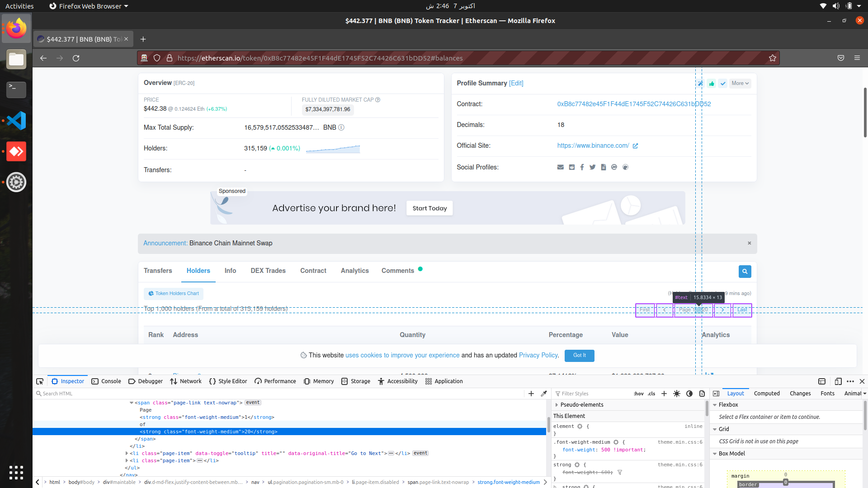Image resolution: width=868 pixels, height=488 pixels.
Task: Click the green thumbs-up icon
Action: click(712, 83)
